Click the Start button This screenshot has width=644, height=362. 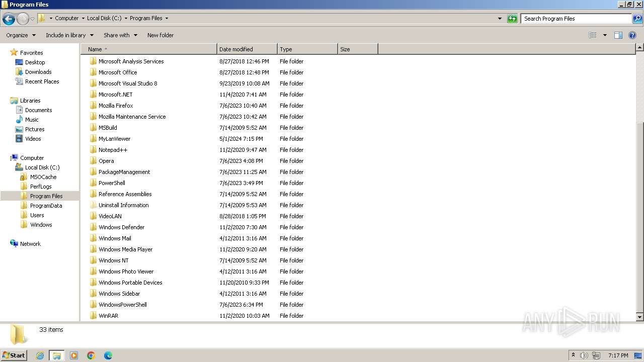coord(14,355)
